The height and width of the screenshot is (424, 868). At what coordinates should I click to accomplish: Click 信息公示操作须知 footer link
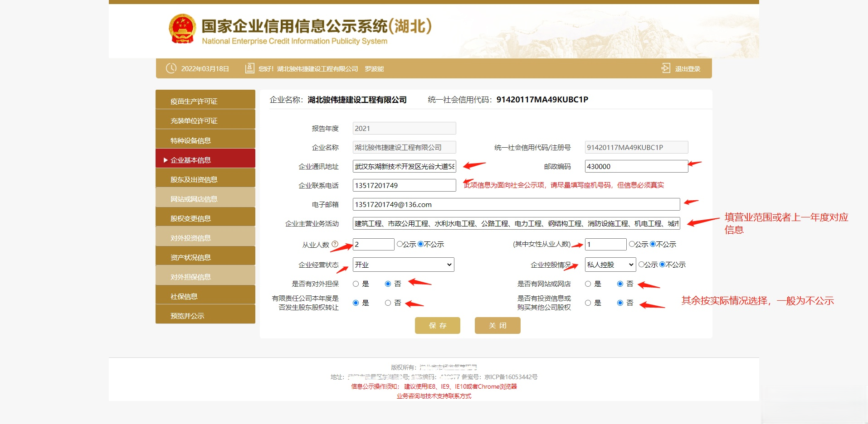click(375, 386)
